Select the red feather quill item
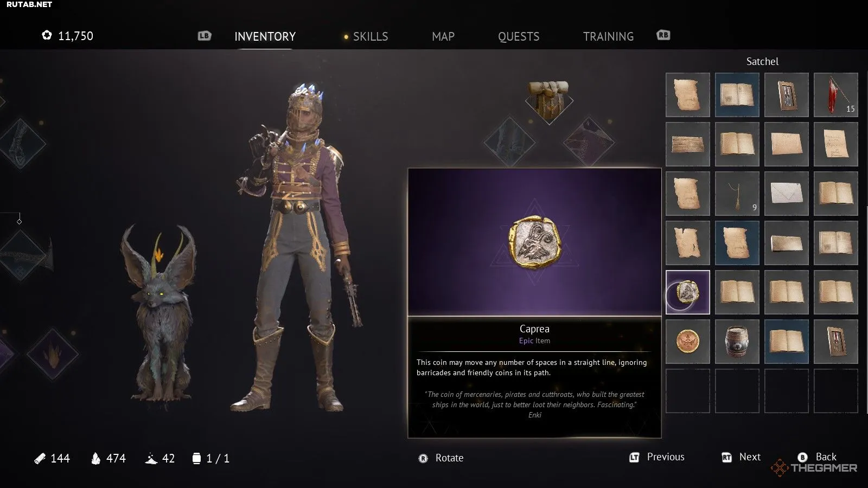This screenshot has width=868, height=488. click(x=835, y=95)
